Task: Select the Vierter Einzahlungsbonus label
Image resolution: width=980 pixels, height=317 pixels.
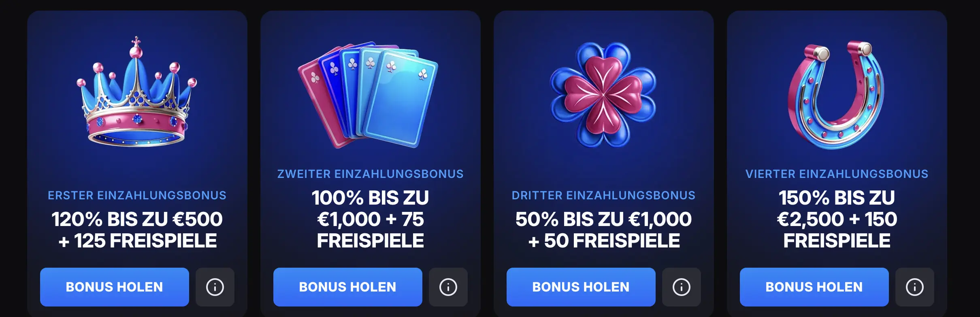Action: (x=837, y=174)
